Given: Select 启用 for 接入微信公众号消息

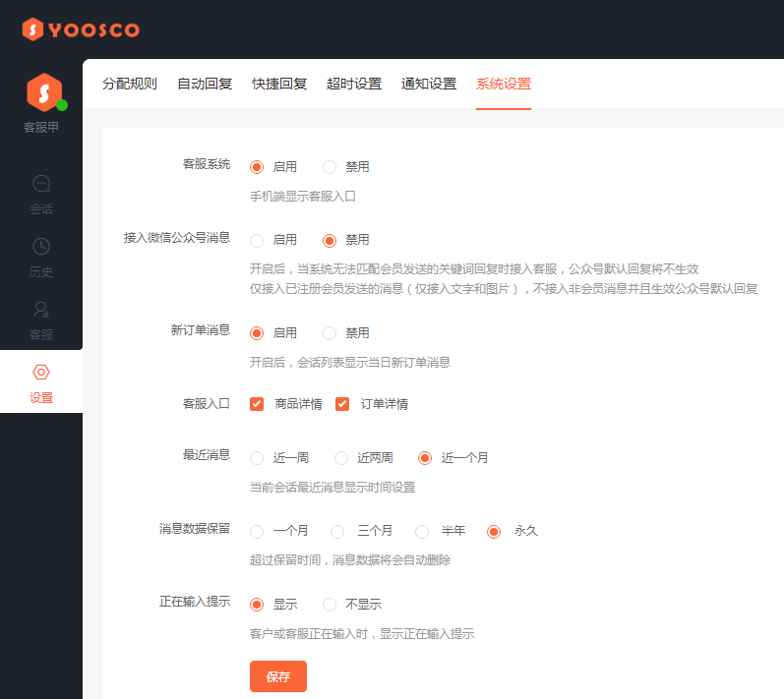Looking at the screenshot, I should tap(257, 240).
